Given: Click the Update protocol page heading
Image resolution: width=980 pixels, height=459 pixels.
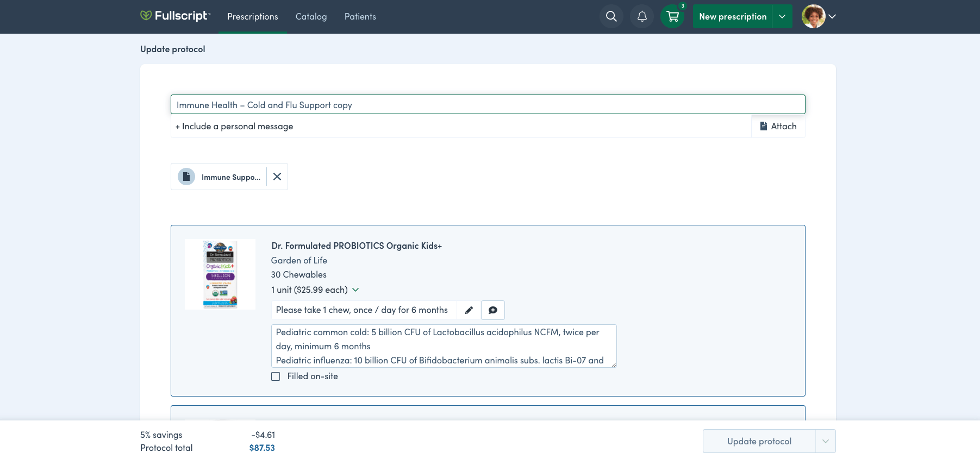Looking at the screenshot, I should pos(173,49).
